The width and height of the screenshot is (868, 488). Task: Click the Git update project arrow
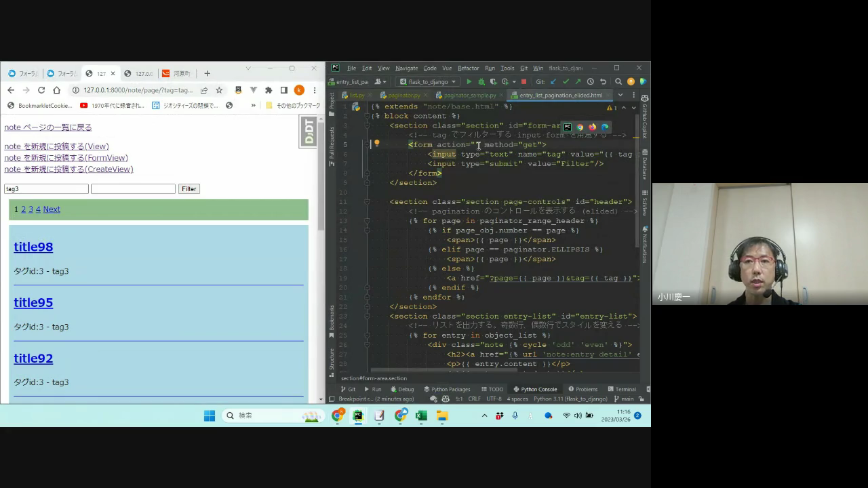553,82
